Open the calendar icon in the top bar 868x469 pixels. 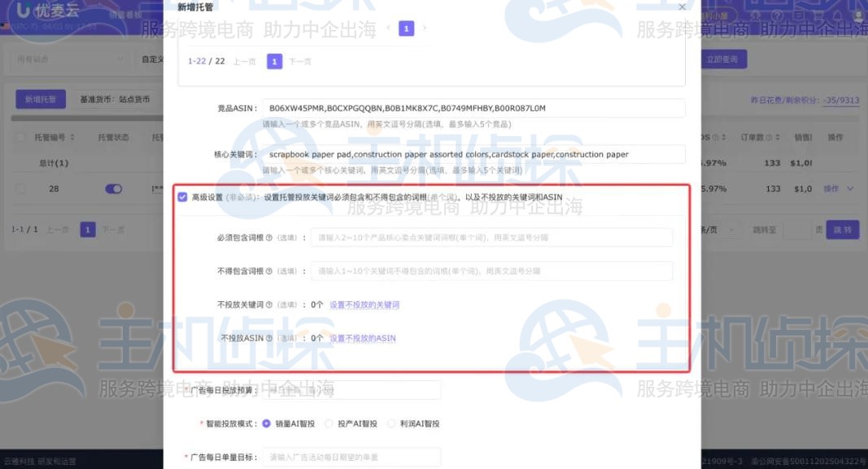799,15
